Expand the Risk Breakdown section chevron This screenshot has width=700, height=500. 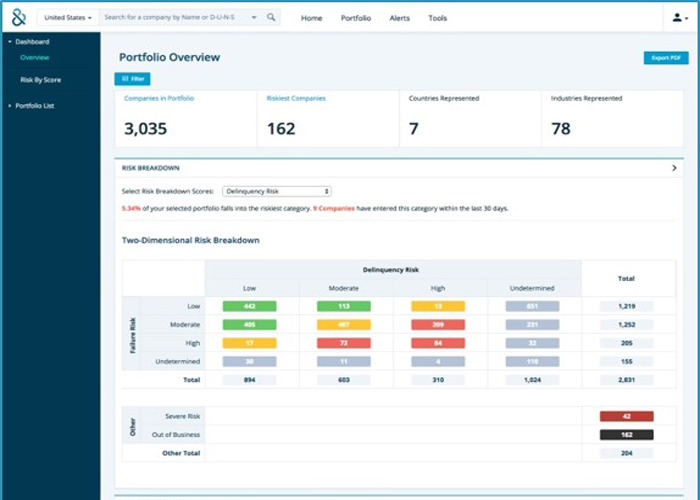click(674, 169)
